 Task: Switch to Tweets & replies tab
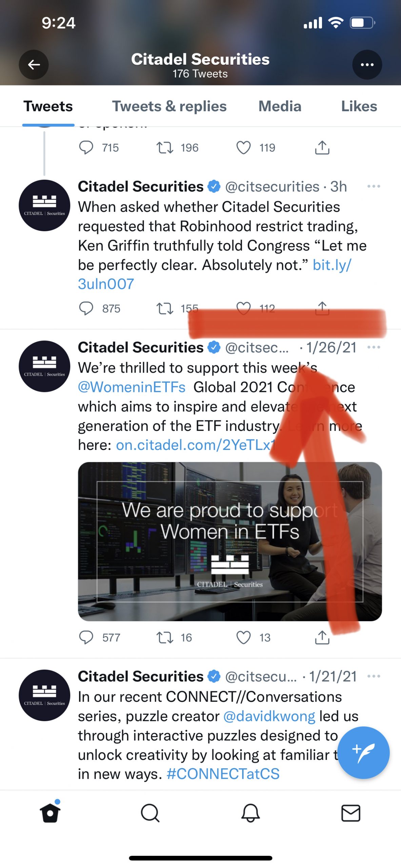click(169, 106)
